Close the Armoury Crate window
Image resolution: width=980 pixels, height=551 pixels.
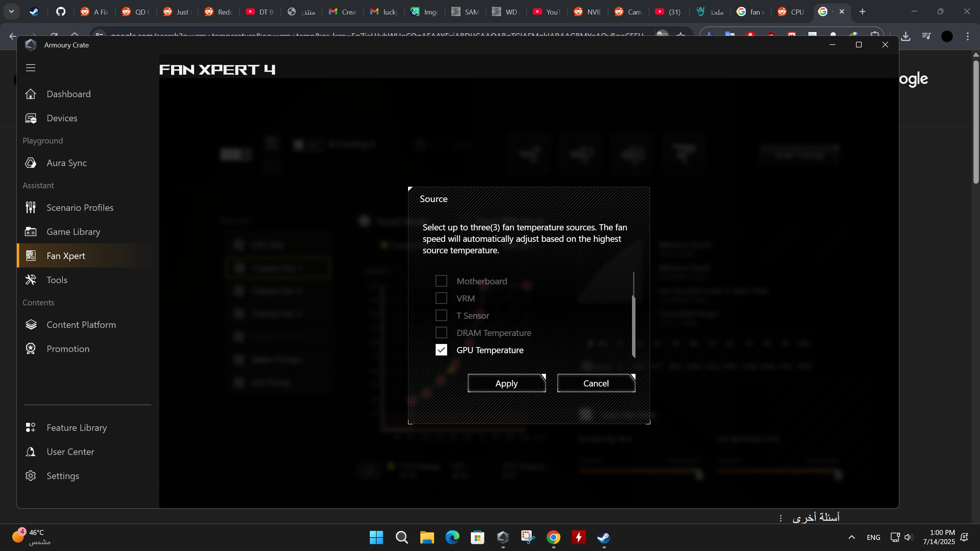[x=885, y=45]
